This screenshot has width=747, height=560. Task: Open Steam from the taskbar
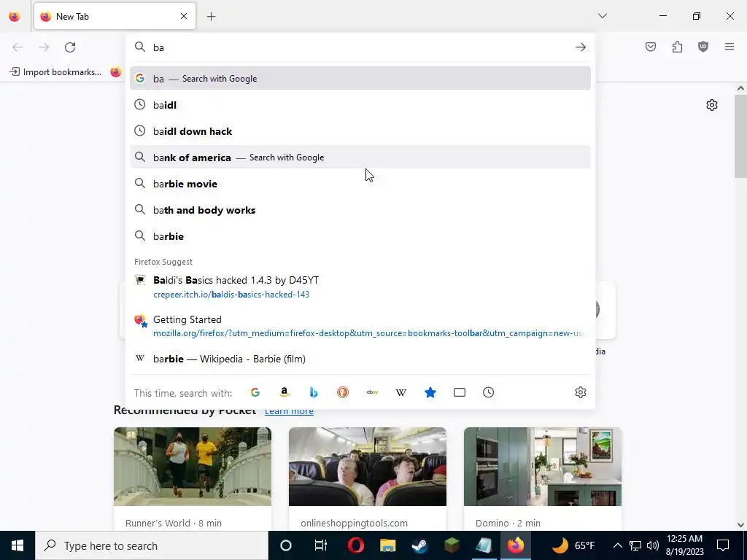click(419, 545)
